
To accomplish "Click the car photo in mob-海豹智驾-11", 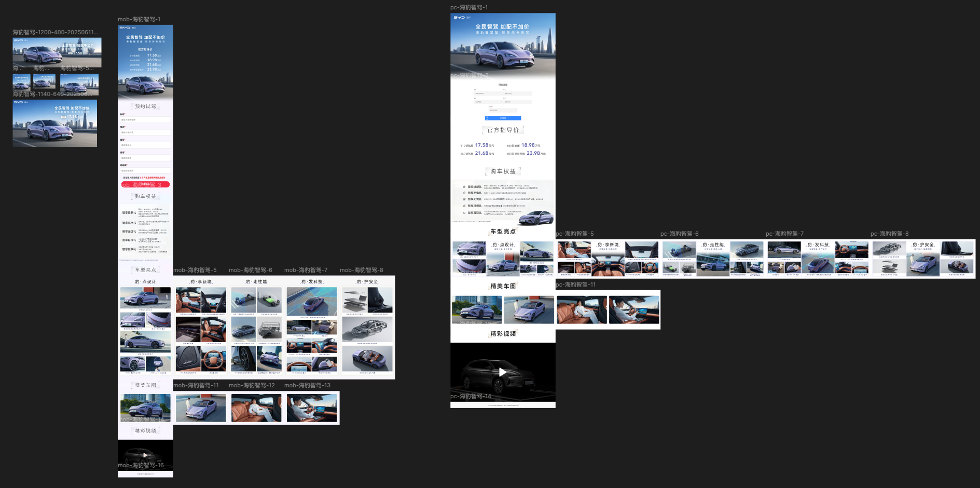I will tap(201, 408).
